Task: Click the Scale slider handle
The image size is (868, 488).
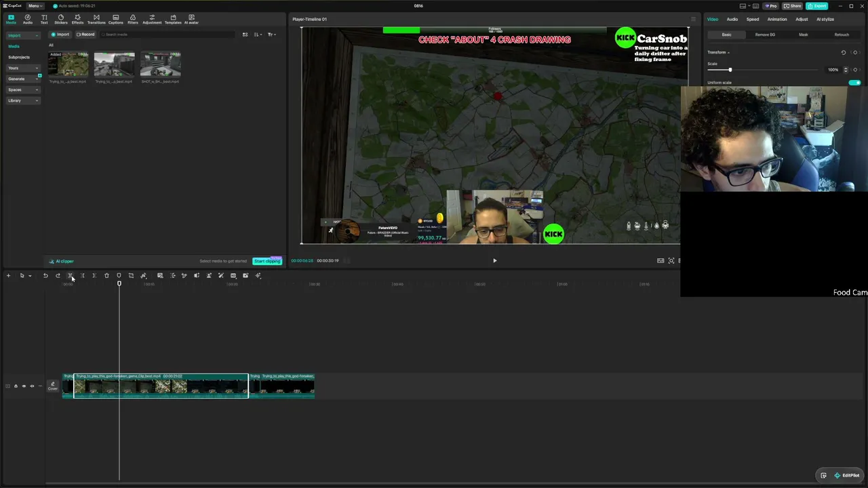Action: click(730, 70)
